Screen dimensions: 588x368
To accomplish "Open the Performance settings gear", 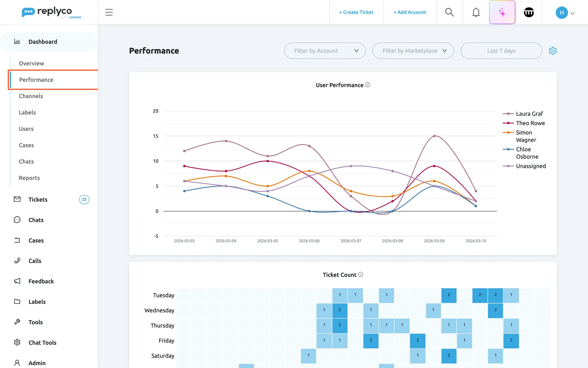I will tap(553, 51).
